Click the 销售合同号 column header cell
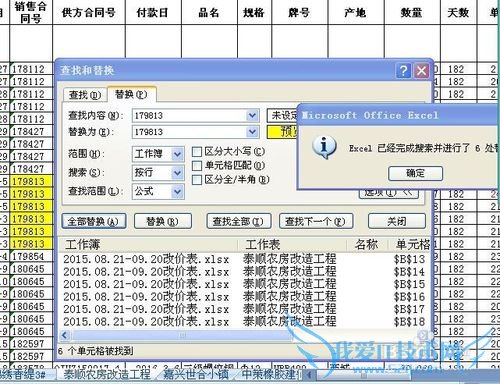 (31, 12)
